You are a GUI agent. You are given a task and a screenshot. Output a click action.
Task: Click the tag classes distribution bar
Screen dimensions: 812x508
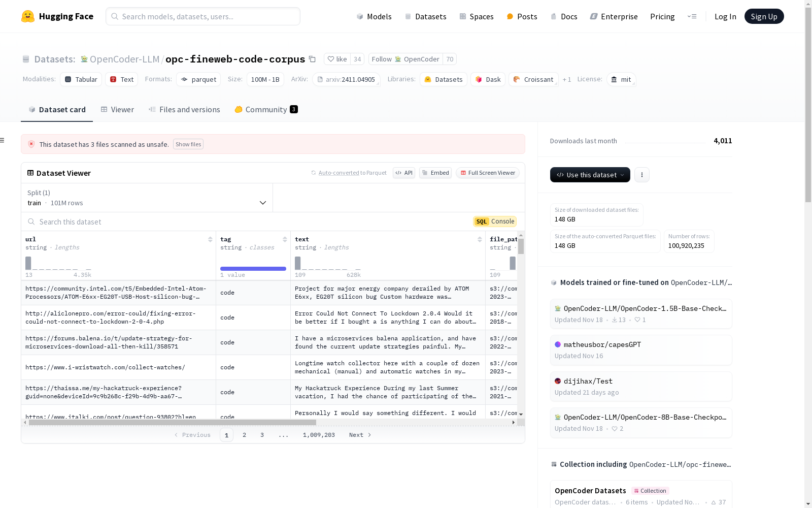(x=253, y=269)
